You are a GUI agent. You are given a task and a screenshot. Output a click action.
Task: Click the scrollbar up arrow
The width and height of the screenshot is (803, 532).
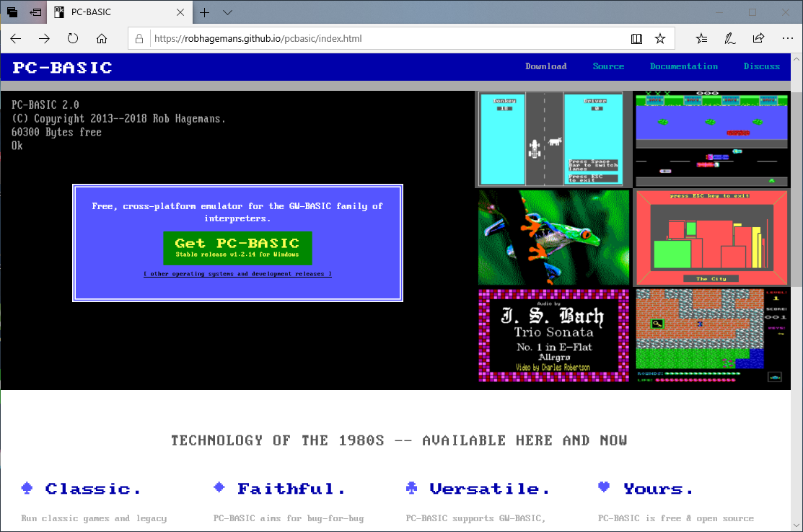point(797,59)
